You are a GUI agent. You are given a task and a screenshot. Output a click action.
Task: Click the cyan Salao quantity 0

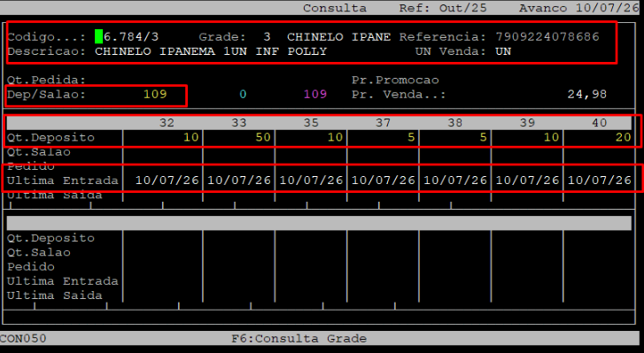coord(243,95)
